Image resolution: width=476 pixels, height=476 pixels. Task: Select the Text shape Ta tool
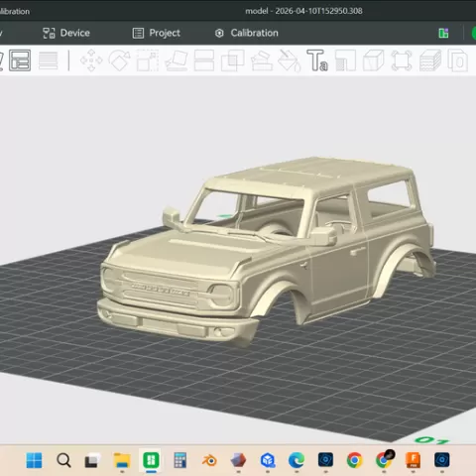[317, 60]
